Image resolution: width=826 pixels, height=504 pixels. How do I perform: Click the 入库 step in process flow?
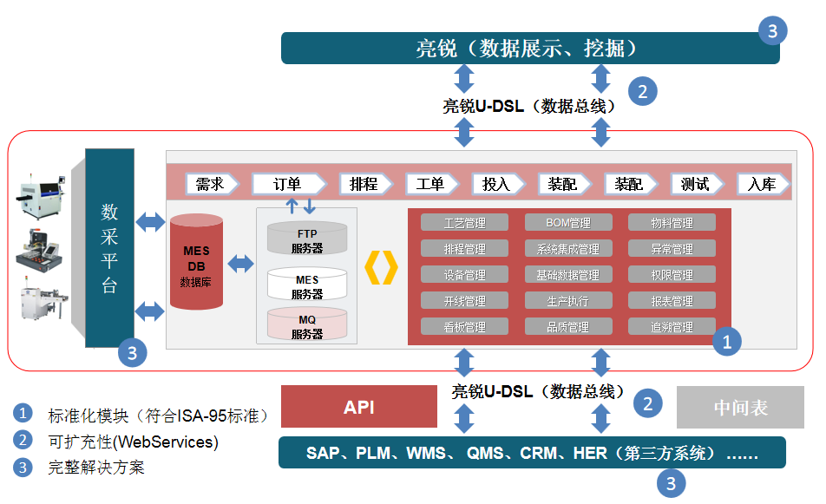pyautogui.click(x=763, y=184)
